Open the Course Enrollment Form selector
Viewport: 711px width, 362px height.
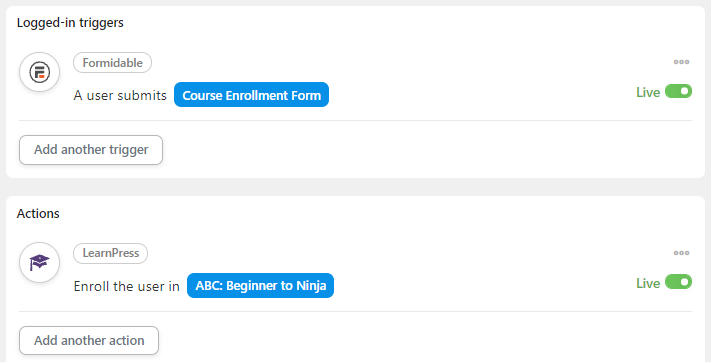coord(251,95)
